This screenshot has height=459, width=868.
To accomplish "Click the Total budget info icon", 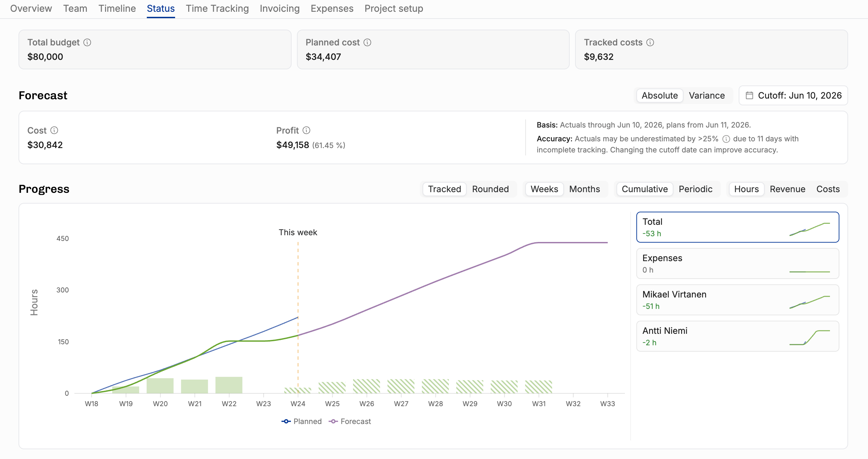I will click(x=87, y=42).
